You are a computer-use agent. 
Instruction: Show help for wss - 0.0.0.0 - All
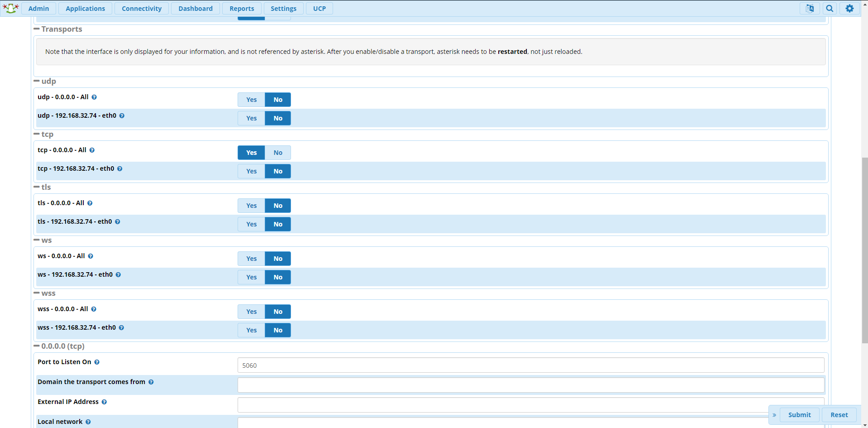click(94, 309)
